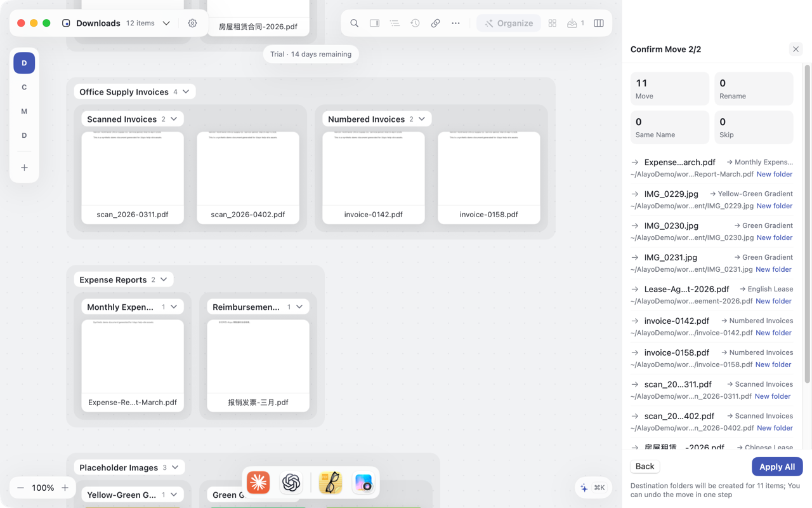Open Downloads settings gear icon
Screen dimensions: 812x508
192,23
